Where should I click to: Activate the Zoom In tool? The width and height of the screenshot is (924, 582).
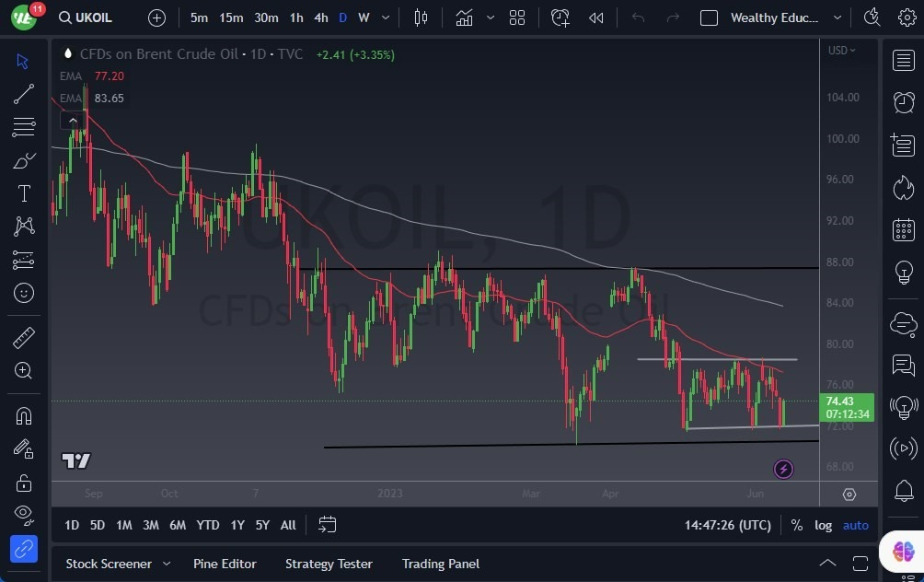(x=24, y=371)
